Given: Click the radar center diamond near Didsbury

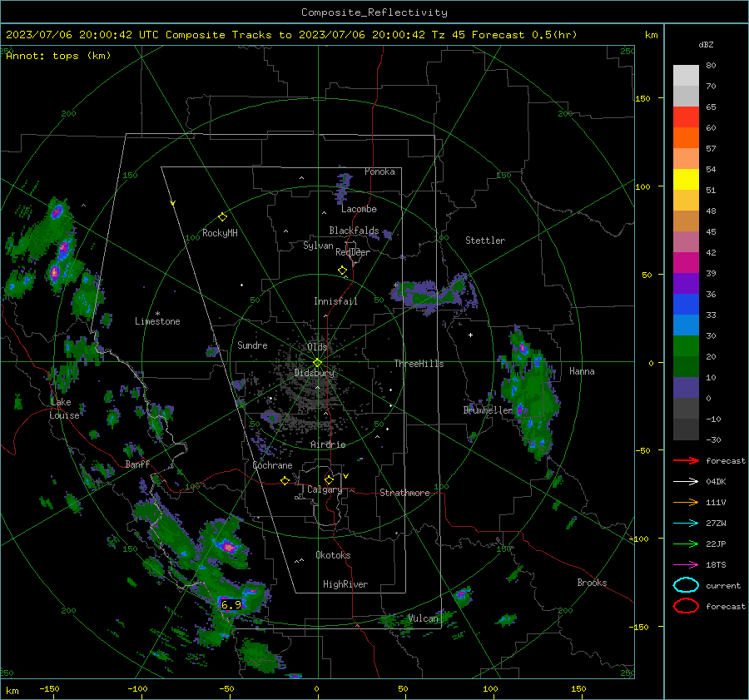Looking at the screenshot, I should [317, 363].
